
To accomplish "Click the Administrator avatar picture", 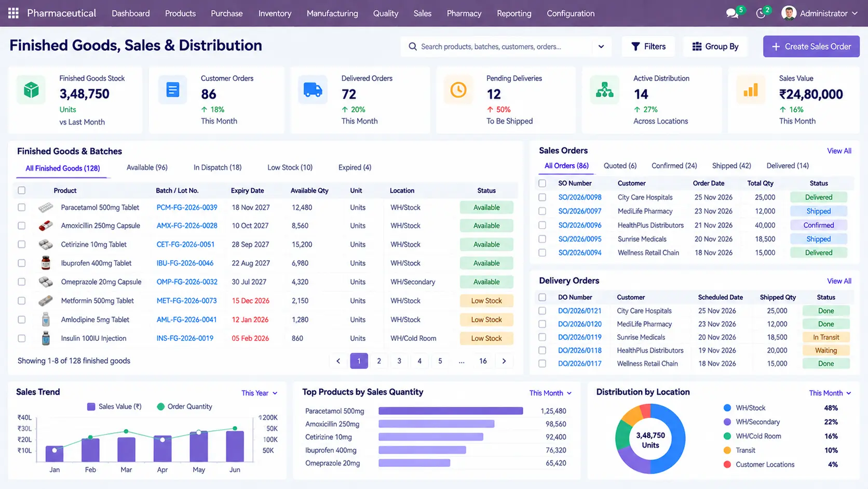I will [789, 13].
